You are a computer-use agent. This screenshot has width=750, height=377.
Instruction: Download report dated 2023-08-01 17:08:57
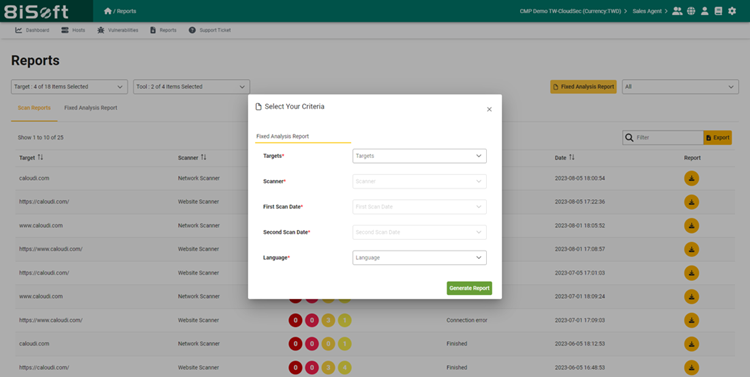(691, 249)
